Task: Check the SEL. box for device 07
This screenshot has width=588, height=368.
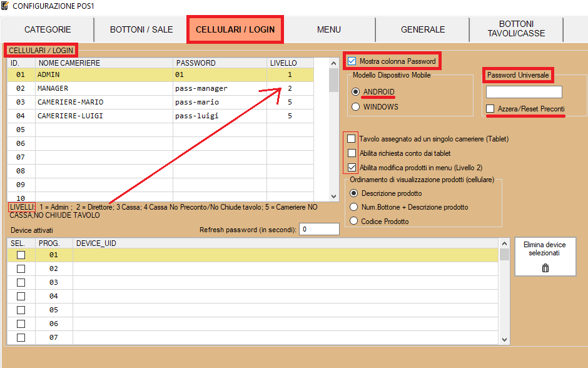Action: click(21, 337)
